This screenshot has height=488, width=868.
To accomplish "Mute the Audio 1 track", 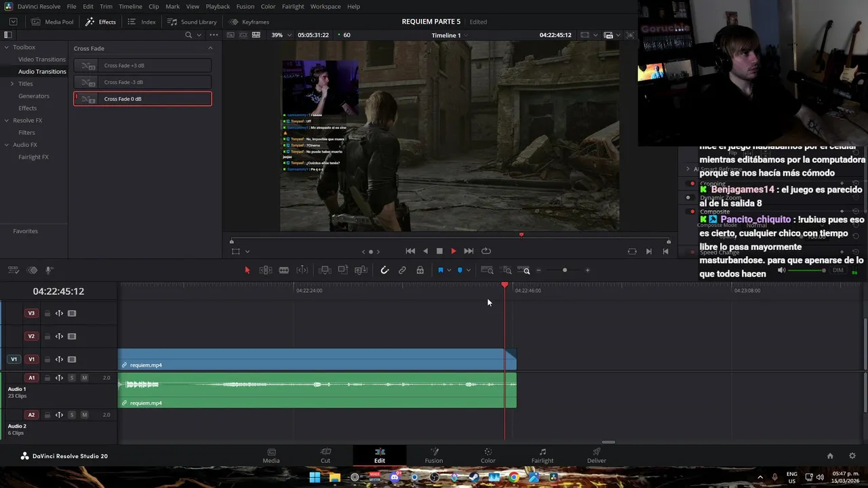I will click(84, 378).
